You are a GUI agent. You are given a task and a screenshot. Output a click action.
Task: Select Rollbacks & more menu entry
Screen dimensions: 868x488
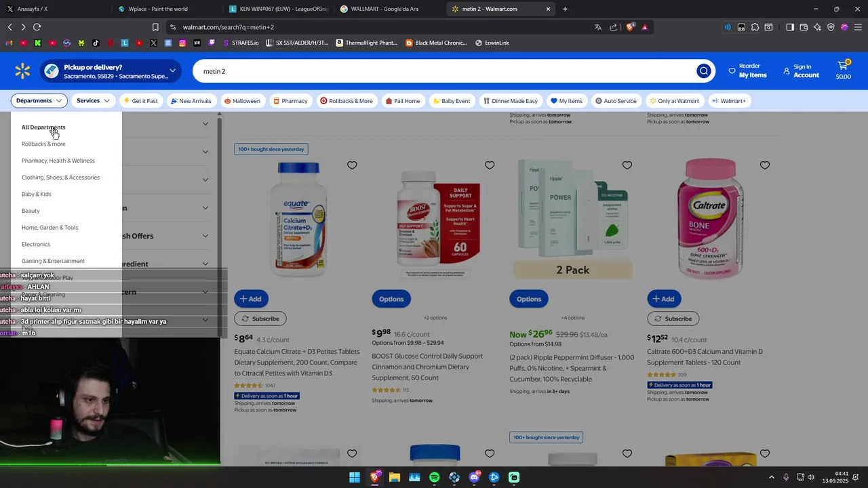point(43,144)
